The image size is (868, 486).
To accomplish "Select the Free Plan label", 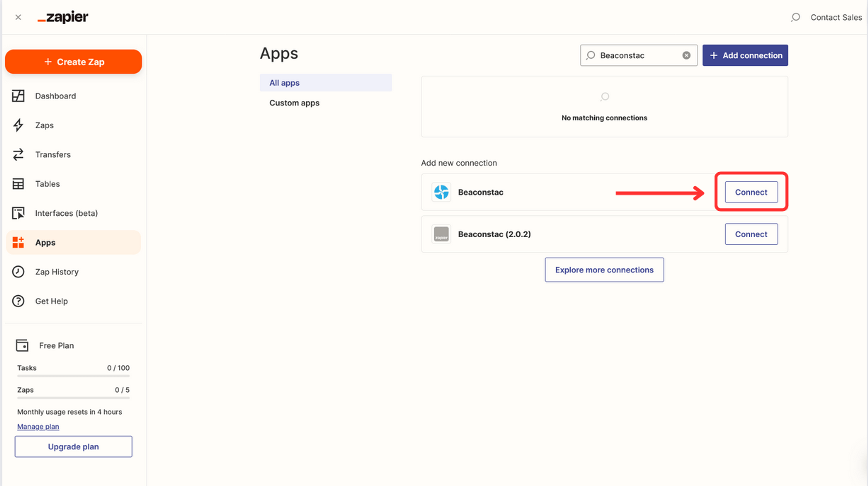I will pyautogui.click(x=56, y=345).
